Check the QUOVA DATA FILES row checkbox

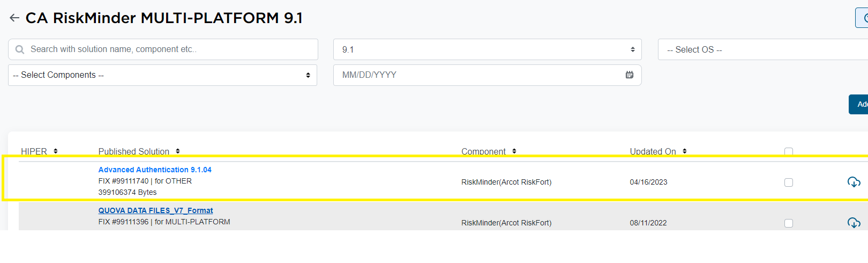click(x=789, y=223)
